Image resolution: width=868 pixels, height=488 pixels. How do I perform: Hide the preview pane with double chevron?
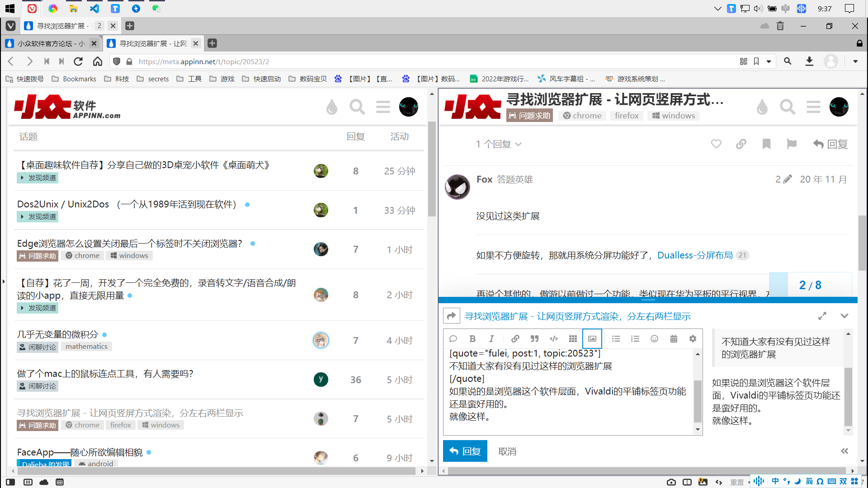click(x=844, y=451)
